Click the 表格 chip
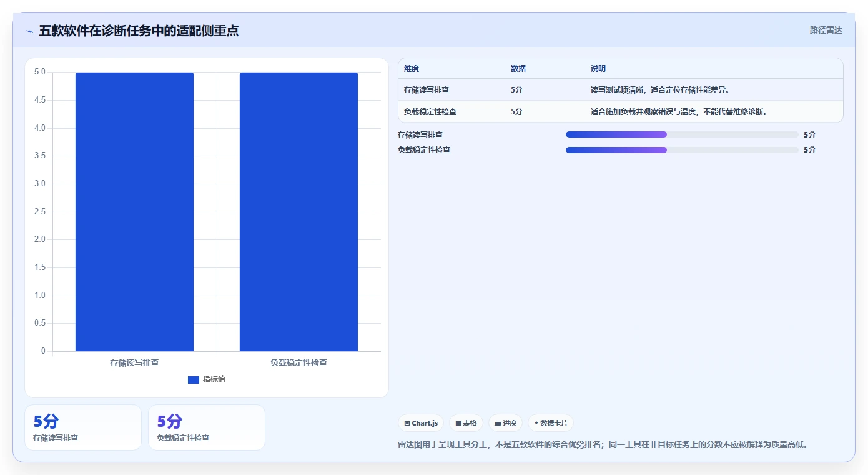The width and height of the screenshot is (868, 475). [x=466, y=423]
